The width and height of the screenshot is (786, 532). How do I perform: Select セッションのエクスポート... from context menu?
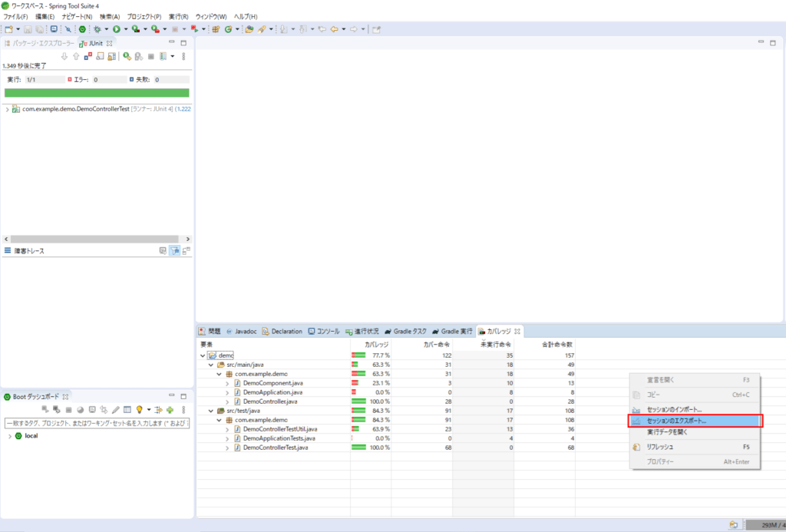[675, 421]
